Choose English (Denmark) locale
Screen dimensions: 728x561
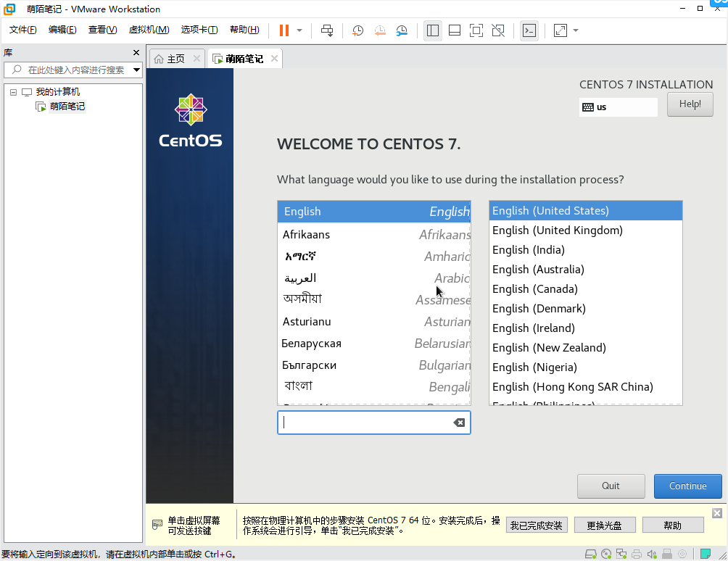point(585,309)
